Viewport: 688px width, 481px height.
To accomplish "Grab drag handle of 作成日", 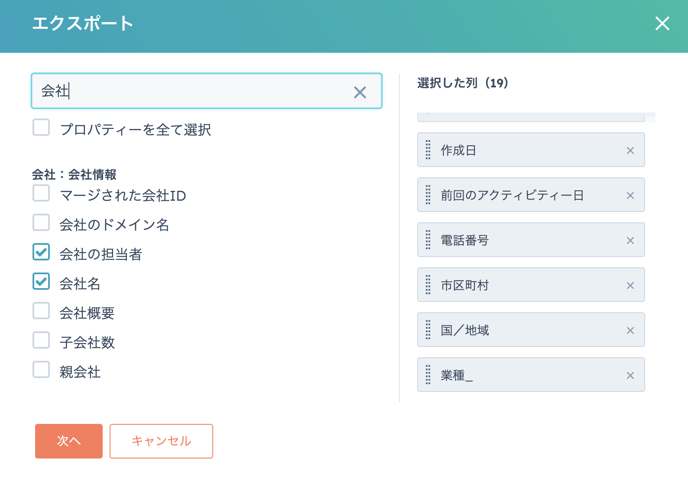I will [x=428, y=150].
